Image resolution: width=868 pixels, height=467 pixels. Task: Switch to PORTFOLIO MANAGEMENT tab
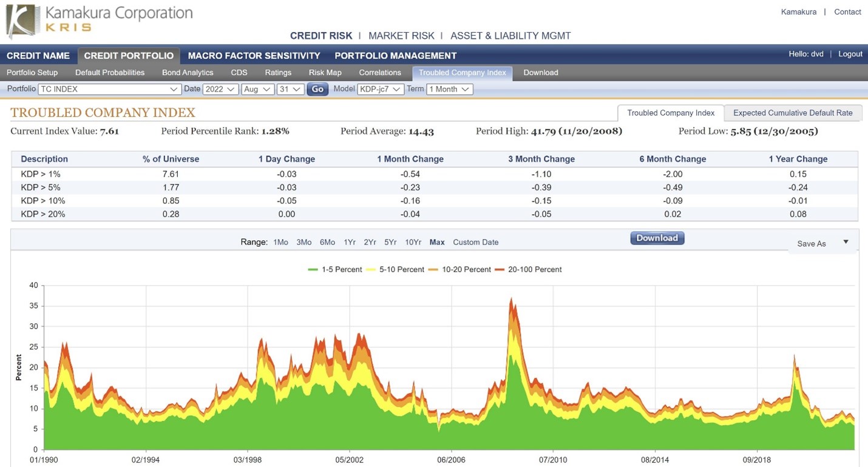coord(396,56)
